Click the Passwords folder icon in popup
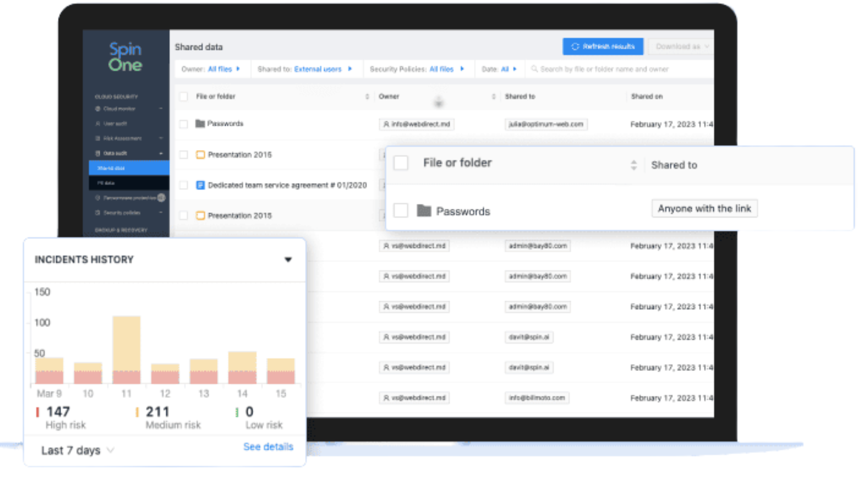The width and height of the screenshot is (868, 488). pyautogui.click(x=424, y=211)
